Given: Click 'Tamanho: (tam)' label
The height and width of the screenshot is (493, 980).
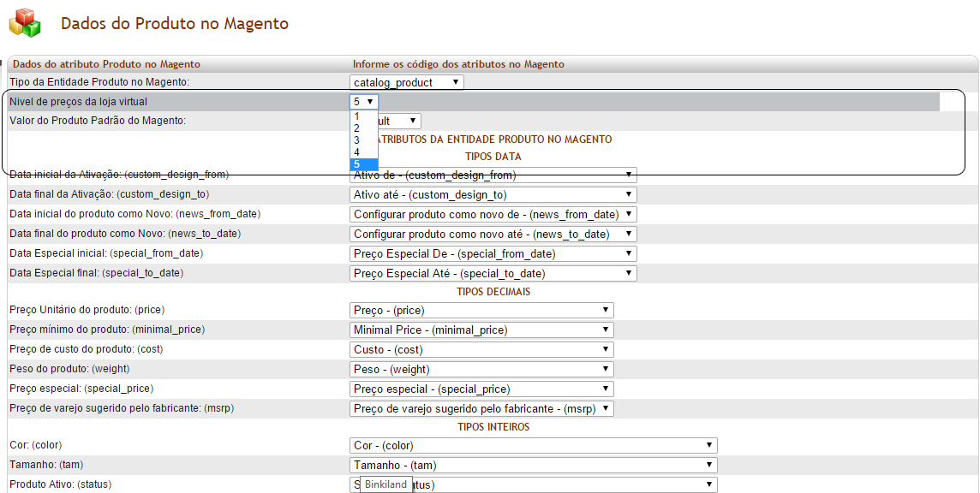Looking at the screenshot, I should [x=46, y=464].
